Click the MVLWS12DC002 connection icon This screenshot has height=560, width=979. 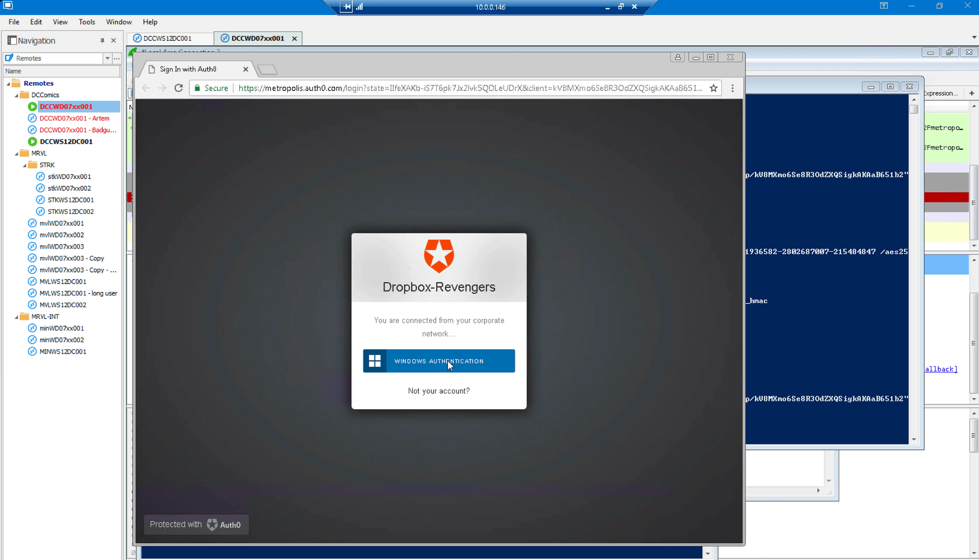32,305
